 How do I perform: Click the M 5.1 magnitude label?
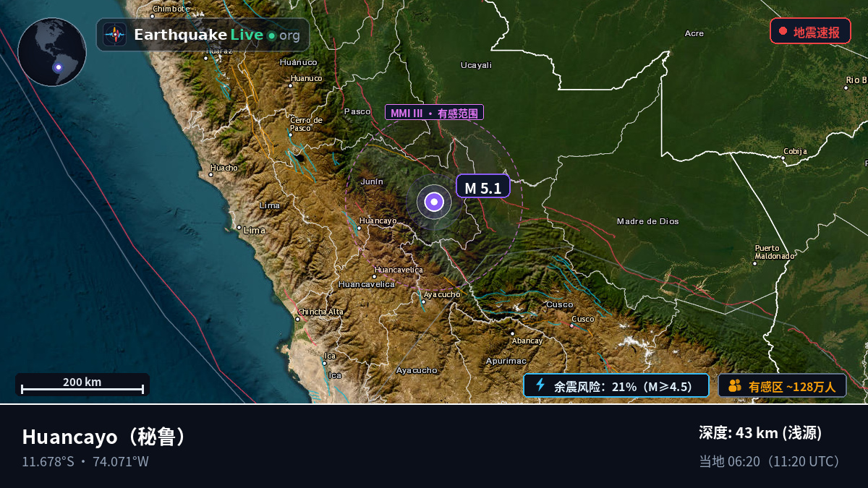tap(483, 187)
